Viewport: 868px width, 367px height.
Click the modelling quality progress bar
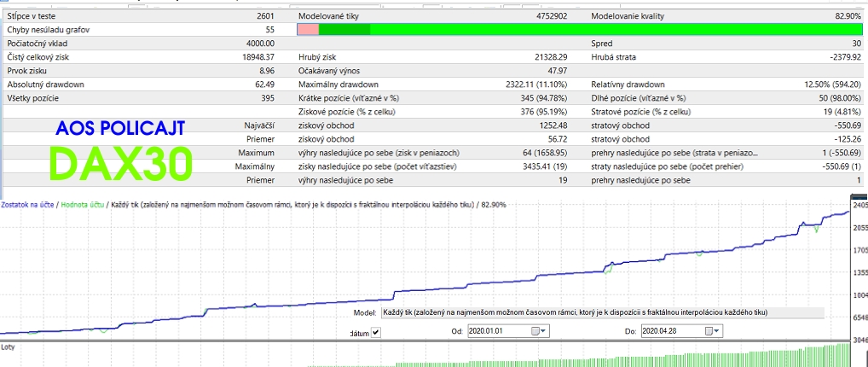[579, 29]
